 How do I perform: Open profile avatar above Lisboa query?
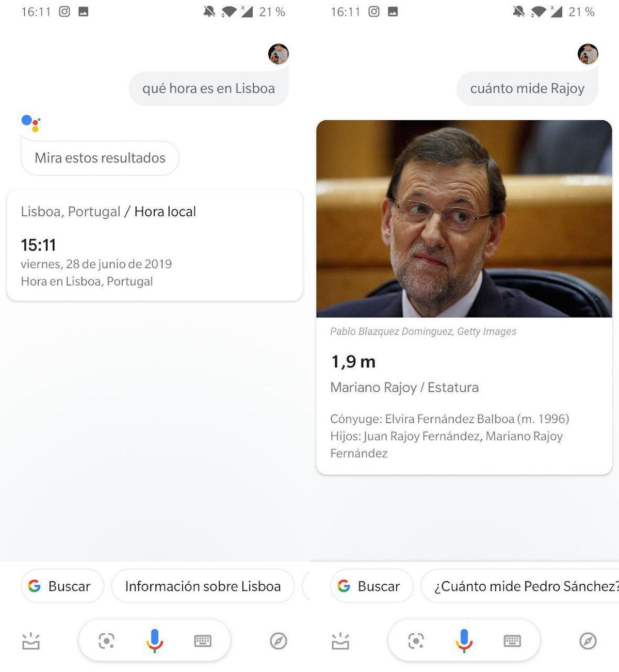tap(279, 54)
